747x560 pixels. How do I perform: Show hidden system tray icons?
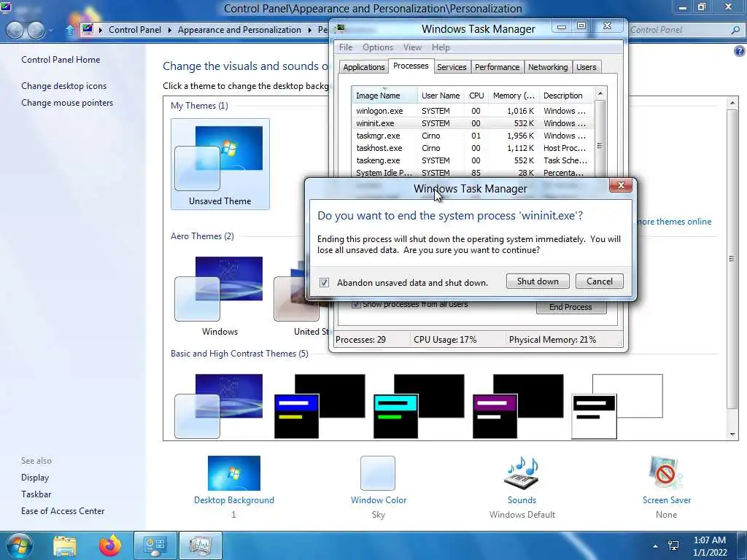pos(655,546)
